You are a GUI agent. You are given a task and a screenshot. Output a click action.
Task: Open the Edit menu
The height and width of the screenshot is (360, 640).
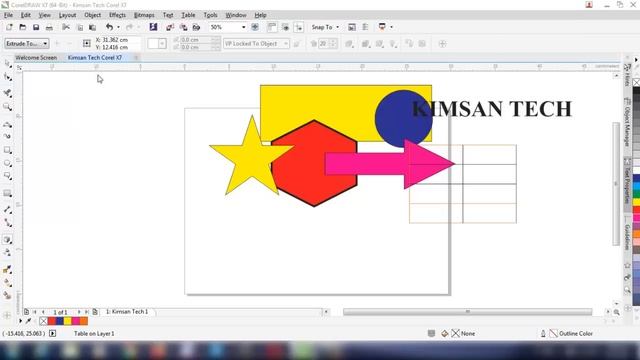pyautogui.click(x=26, y=15)
